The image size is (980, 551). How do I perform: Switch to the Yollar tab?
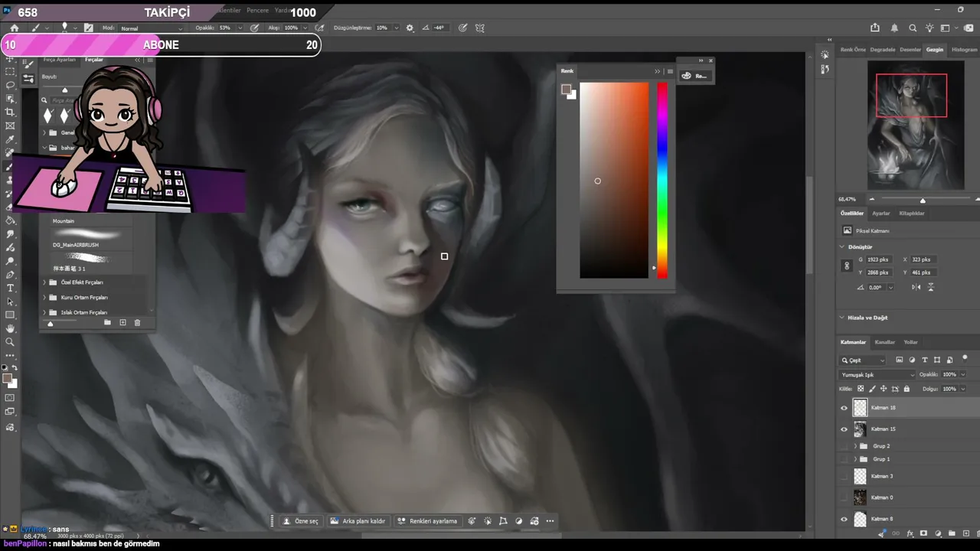click(x=910, y=342)
